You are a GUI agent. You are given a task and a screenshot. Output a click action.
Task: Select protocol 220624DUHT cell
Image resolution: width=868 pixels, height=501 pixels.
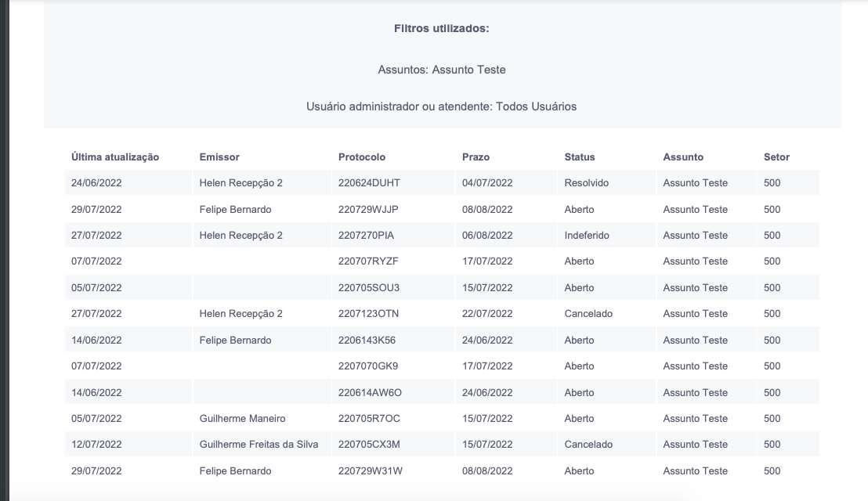pos(369,183)
